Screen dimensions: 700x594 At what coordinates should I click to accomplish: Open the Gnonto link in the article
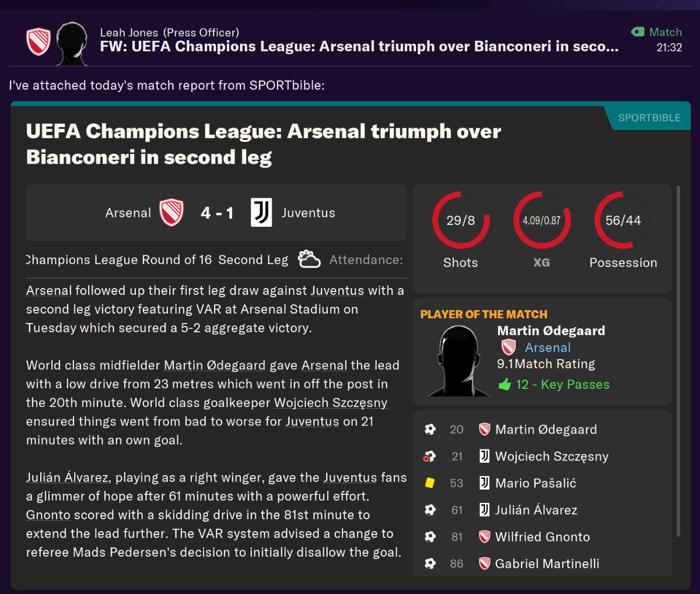click(x=48, y=515)
